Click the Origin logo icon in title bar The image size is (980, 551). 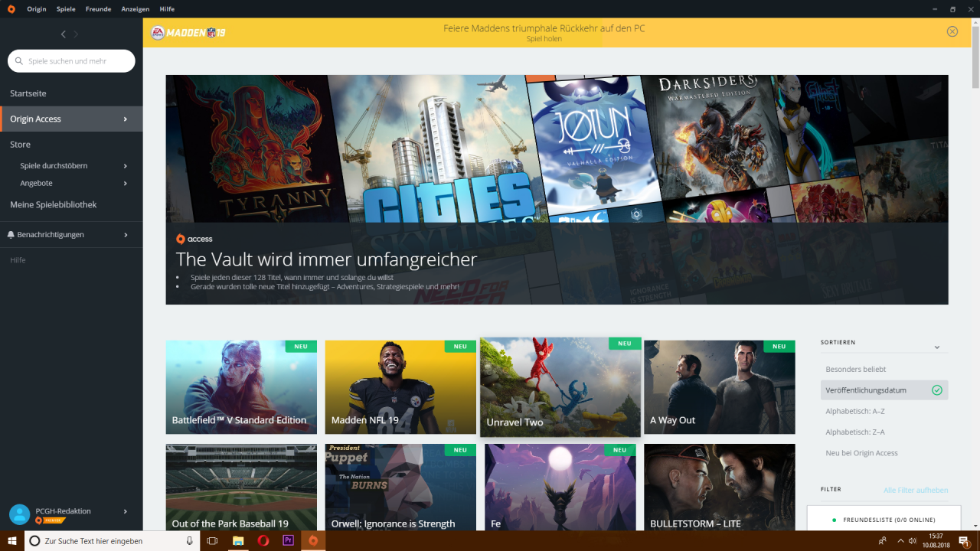[x=11, y=9]
